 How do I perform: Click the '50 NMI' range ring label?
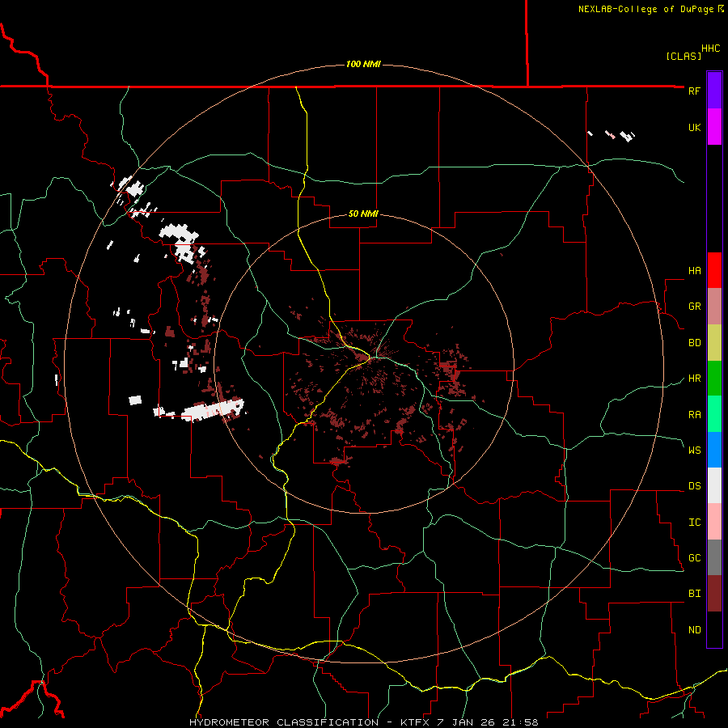click(x=363, y=214)
